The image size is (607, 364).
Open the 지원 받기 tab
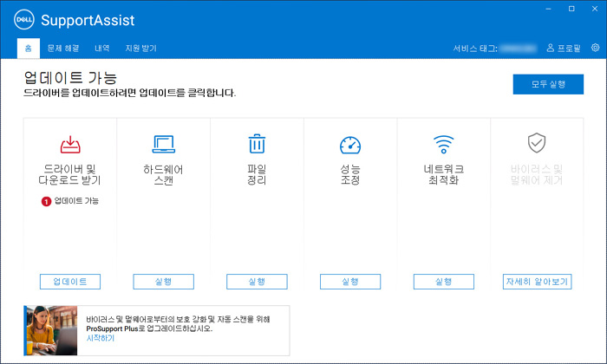pos(140,48)
